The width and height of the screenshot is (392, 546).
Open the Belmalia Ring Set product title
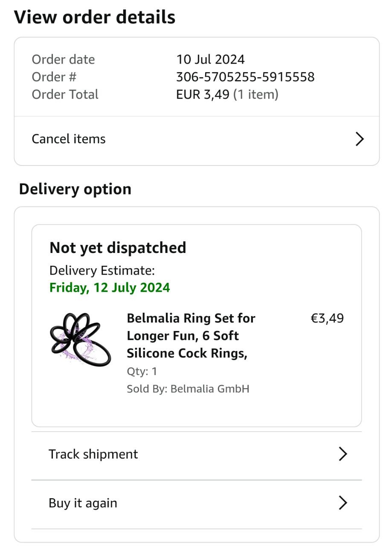pyautogui.click(x=191, y=336)
